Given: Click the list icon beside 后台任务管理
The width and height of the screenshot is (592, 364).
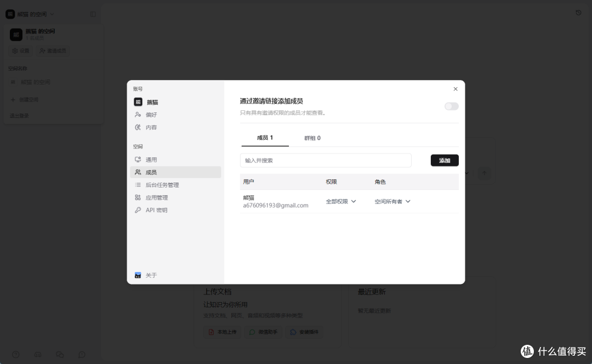Looking at the screenshot, I should 138,185.
